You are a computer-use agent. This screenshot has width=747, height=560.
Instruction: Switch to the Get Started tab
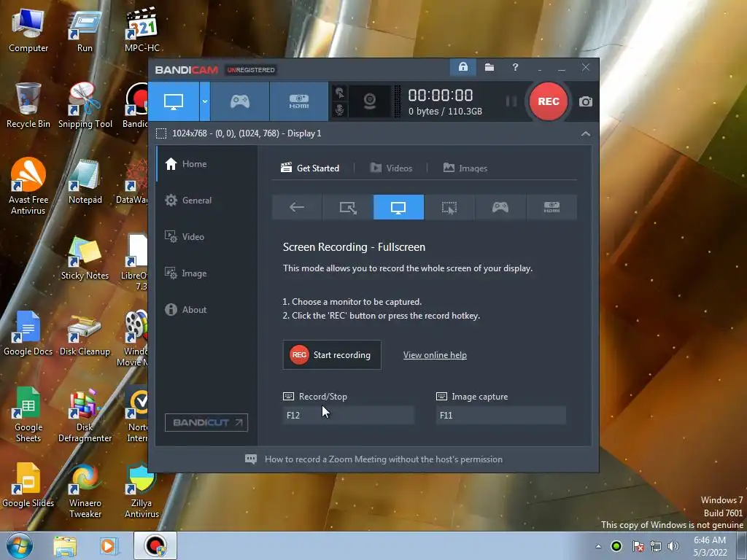point(310,168)
